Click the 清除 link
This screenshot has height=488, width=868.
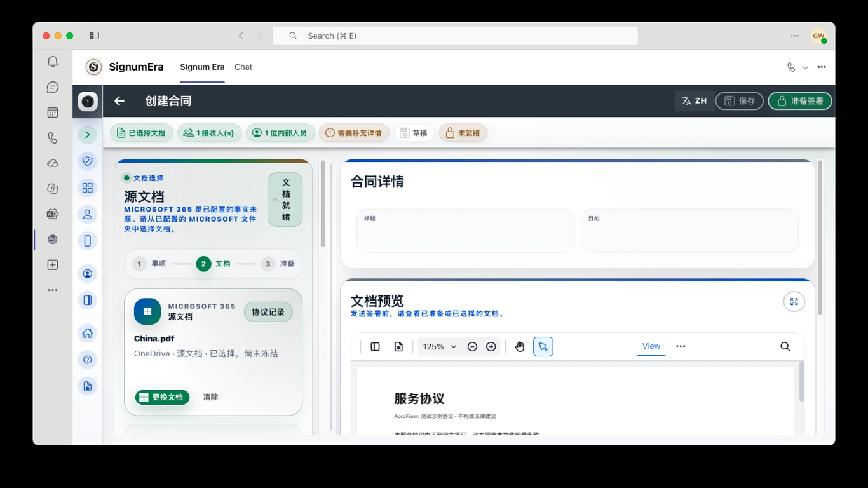pos(210,397)
